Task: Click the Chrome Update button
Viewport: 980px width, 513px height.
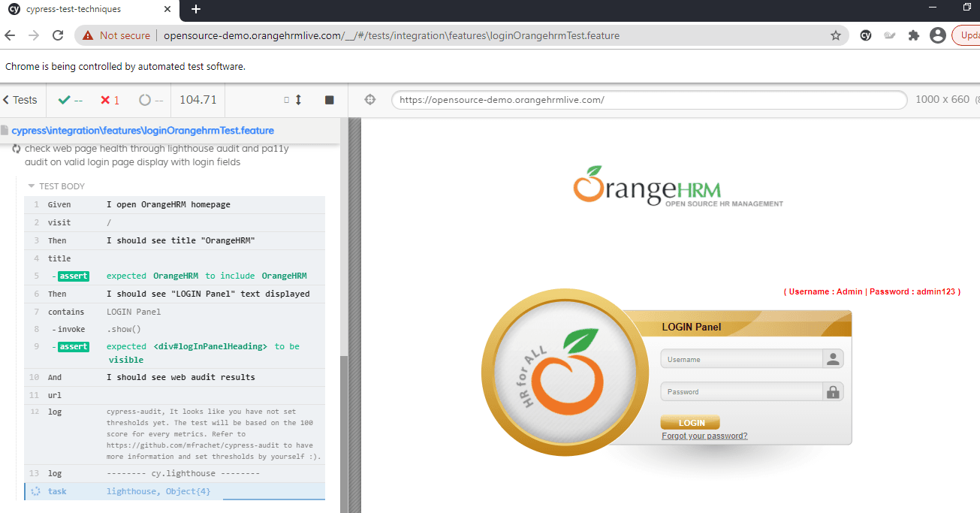Action: pos(966,35)
